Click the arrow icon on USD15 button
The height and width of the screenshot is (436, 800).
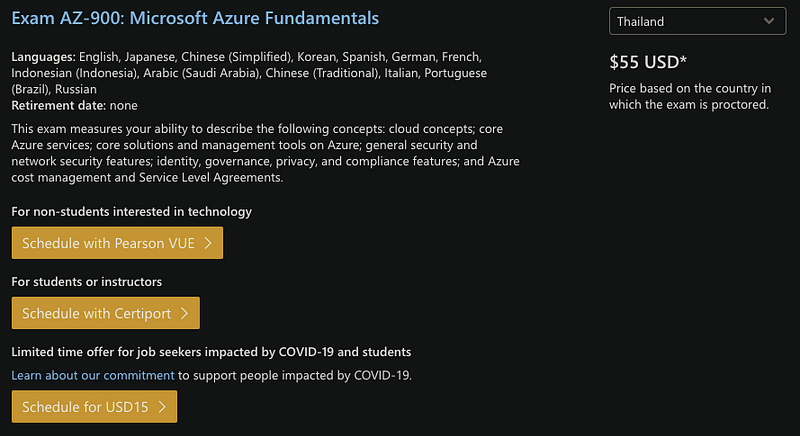(x=162, y=407)
